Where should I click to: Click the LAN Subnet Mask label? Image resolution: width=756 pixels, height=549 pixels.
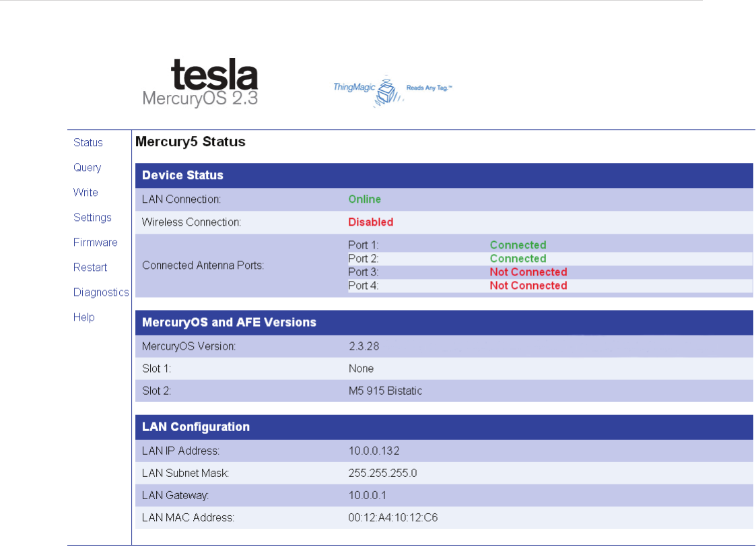coord(186,474)
